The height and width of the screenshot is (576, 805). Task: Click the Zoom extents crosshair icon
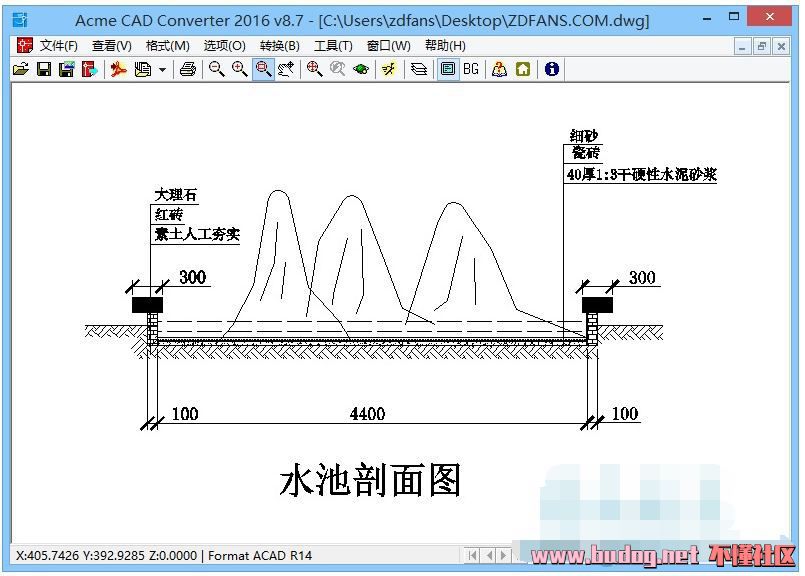point(314,69)
